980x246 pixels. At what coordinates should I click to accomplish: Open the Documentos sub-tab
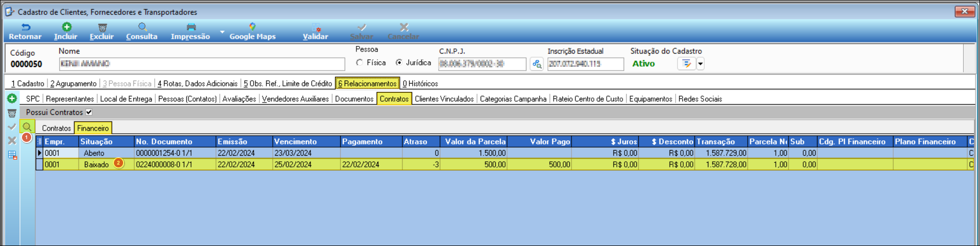[354, 99]
